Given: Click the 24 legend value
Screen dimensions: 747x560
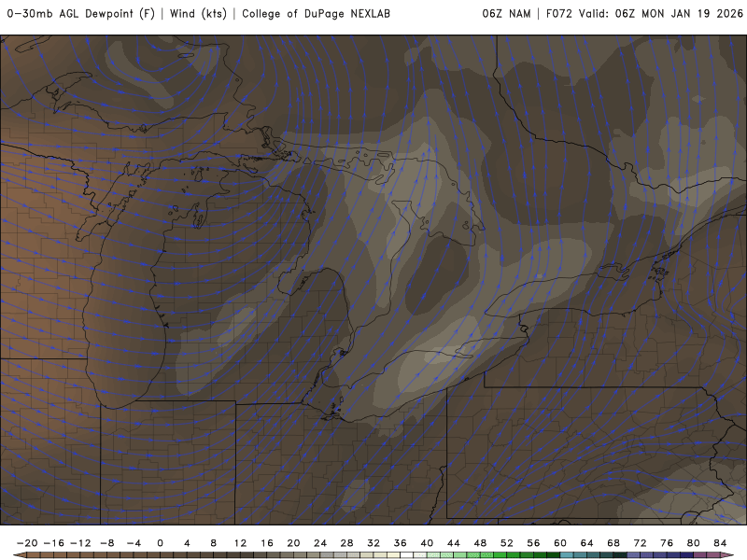Looking at the screenshot, I should click(x=320, y=543).
